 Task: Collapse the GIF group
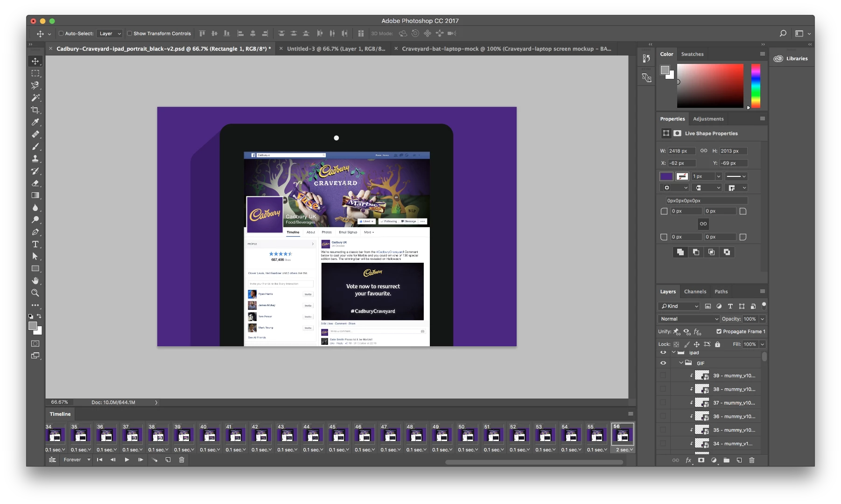(681, 363)
